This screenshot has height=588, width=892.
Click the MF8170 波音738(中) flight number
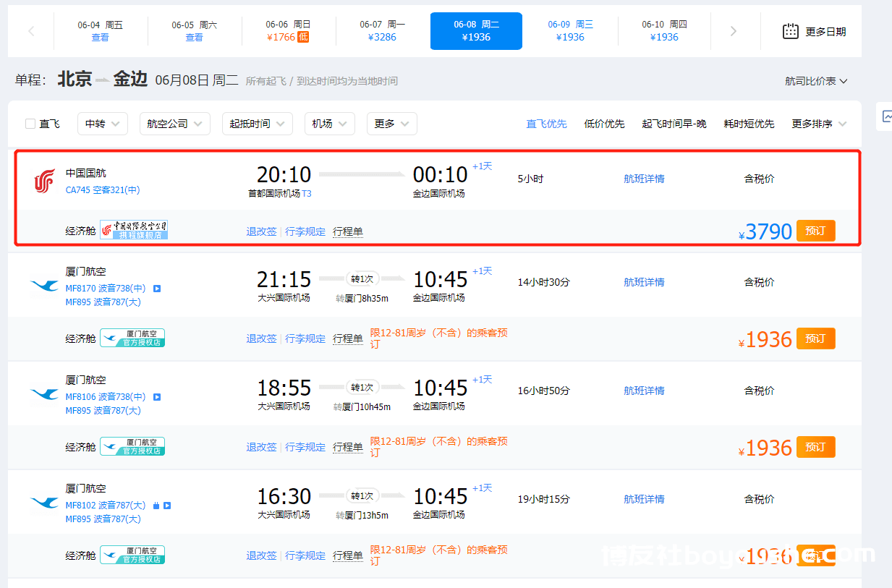point(106,289)
